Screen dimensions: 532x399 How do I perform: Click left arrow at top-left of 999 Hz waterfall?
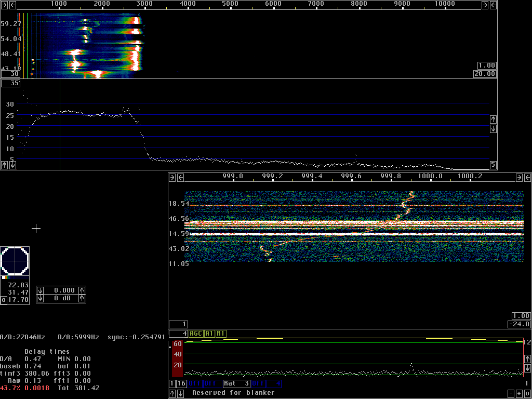coord(180,177)
